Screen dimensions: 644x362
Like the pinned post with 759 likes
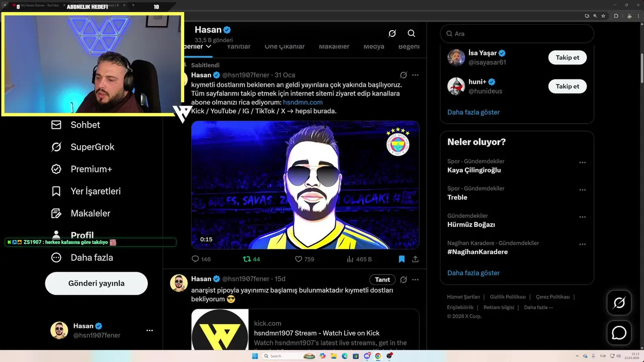(x=298, y=259)
